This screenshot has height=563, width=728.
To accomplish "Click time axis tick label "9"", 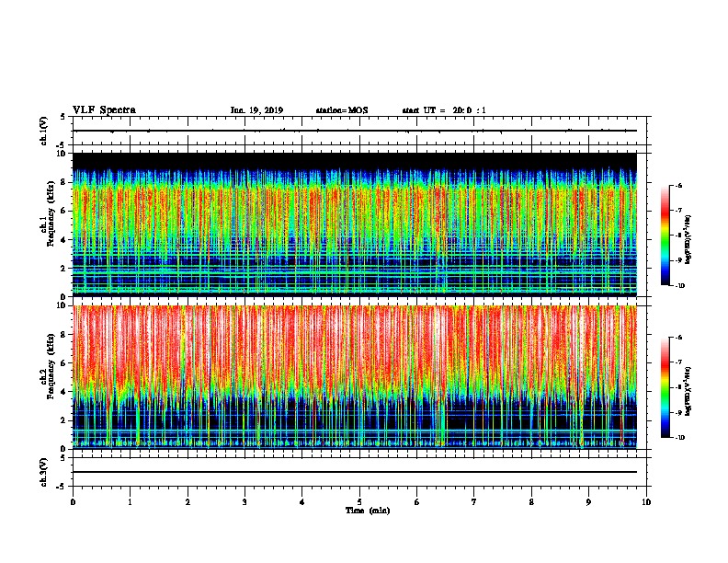I will point(588,502).
